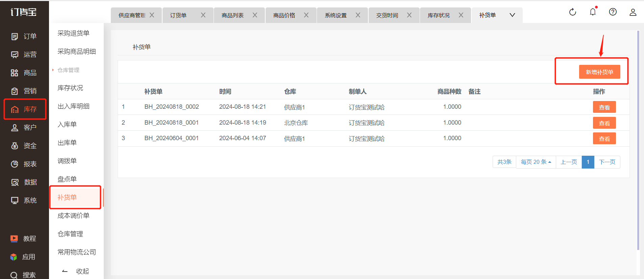This screenshot has width=644, height=279.
Task: Open 搜索 at bottom of sidebar
Action: tap(23, 275)
